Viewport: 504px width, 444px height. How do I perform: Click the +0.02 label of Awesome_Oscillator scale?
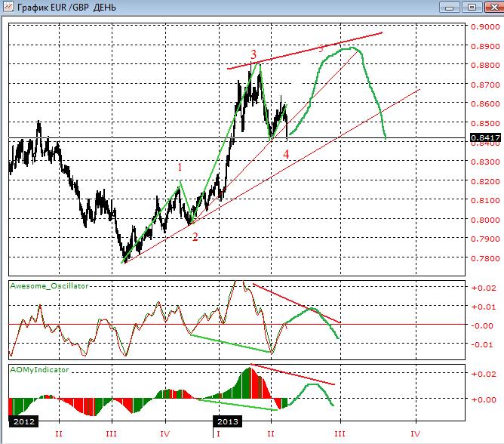click(484, 288)
